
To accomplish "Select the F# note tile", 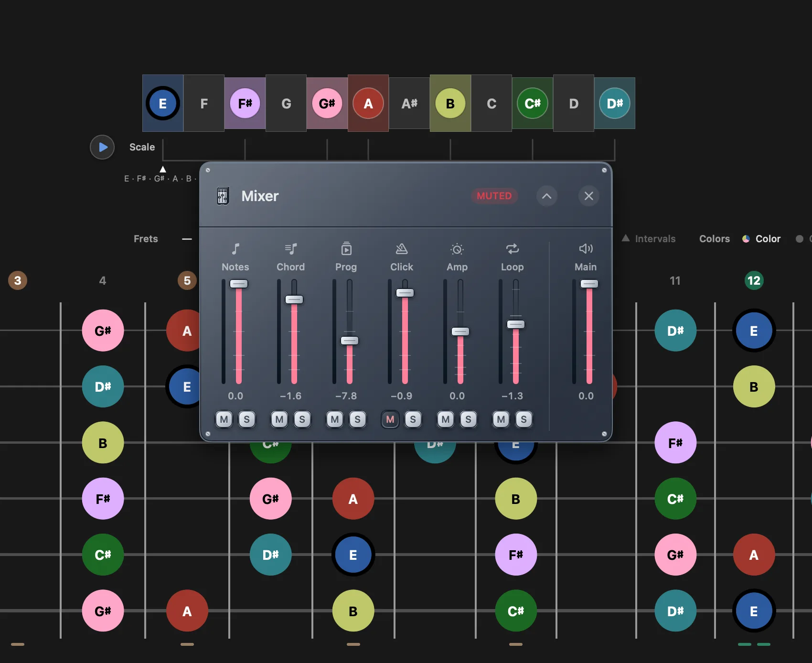I will coord(245,103).
